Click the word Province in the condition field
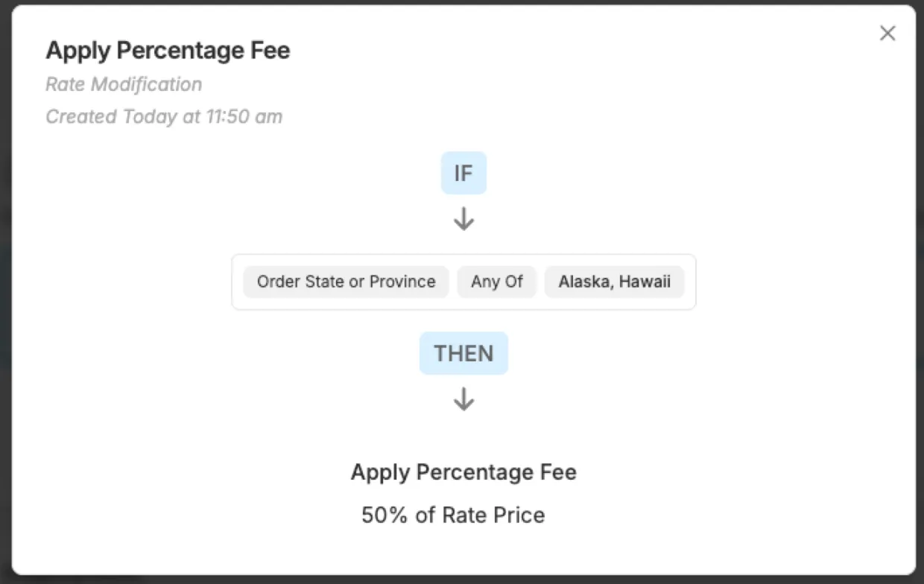Screen dimensions: 924x584 pyautogui.click(x=402, y=282)
